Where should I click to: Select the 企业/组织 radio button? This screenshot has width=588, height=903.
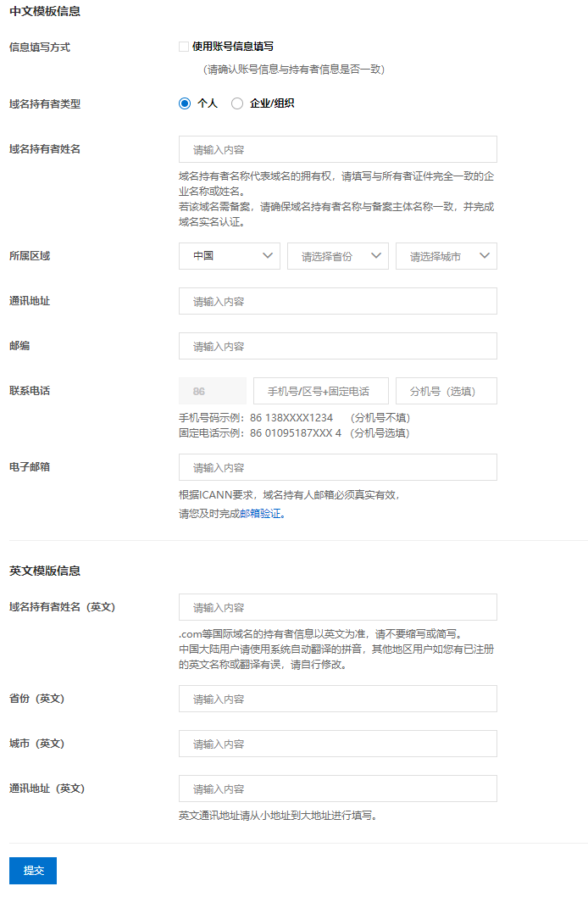237,103
